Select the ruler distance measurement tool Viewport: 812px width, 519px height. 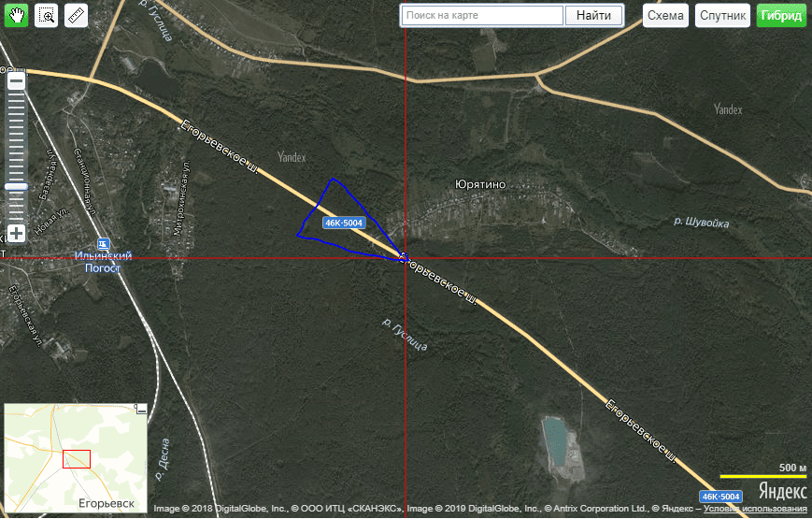tap(76, 16)
